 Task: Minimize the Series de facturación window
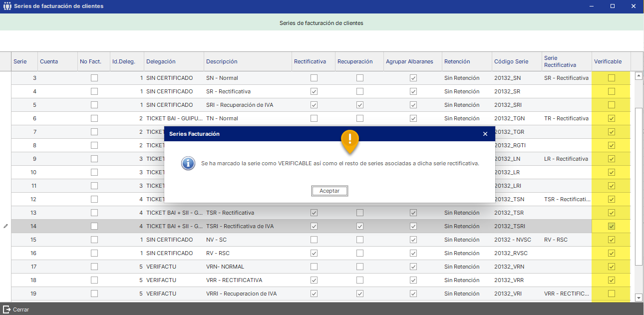(592, 6)
